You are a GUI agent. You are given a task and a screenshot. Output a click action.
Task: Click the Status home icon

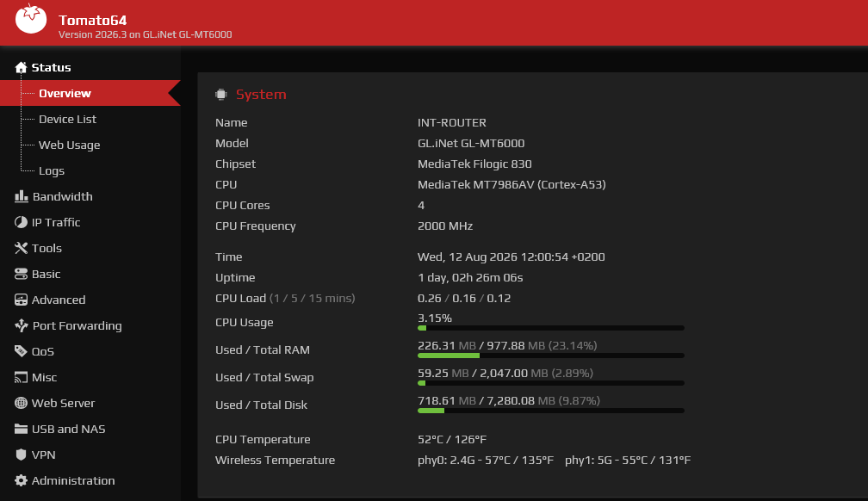tap(21, 67)
